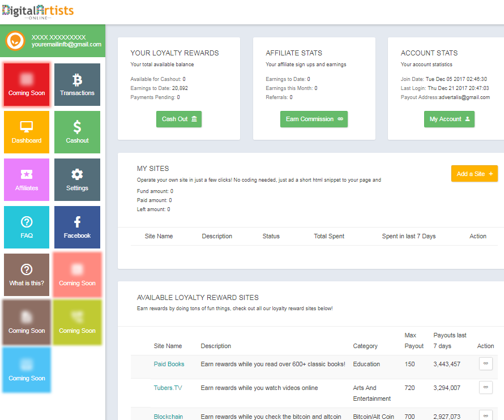Open the Paid Books site link
The width and height of the screenshot is (504, 420).
point(169,364)
